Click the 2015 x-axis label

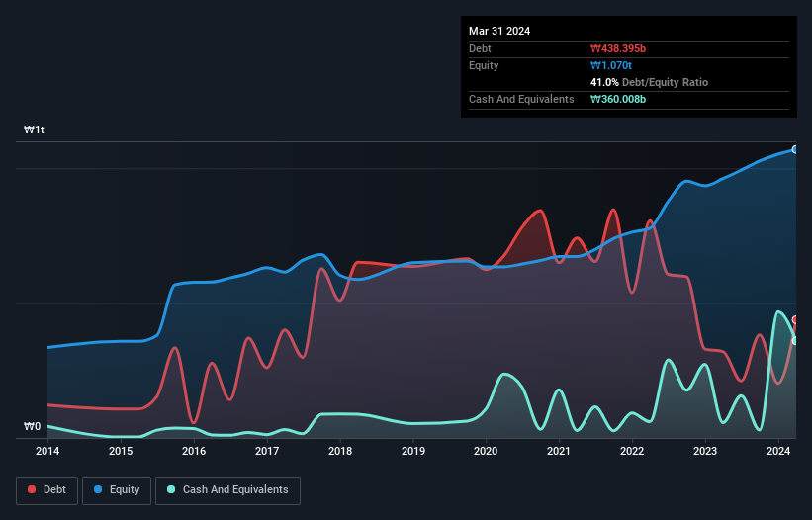(121, 451)
